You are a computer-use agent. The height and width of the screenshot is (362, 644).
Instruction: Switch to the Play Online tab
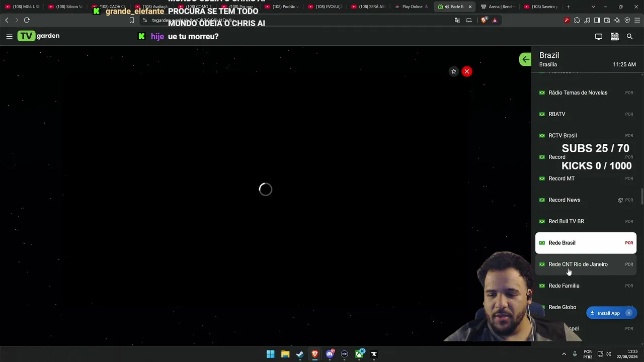[x=412, y=7]
